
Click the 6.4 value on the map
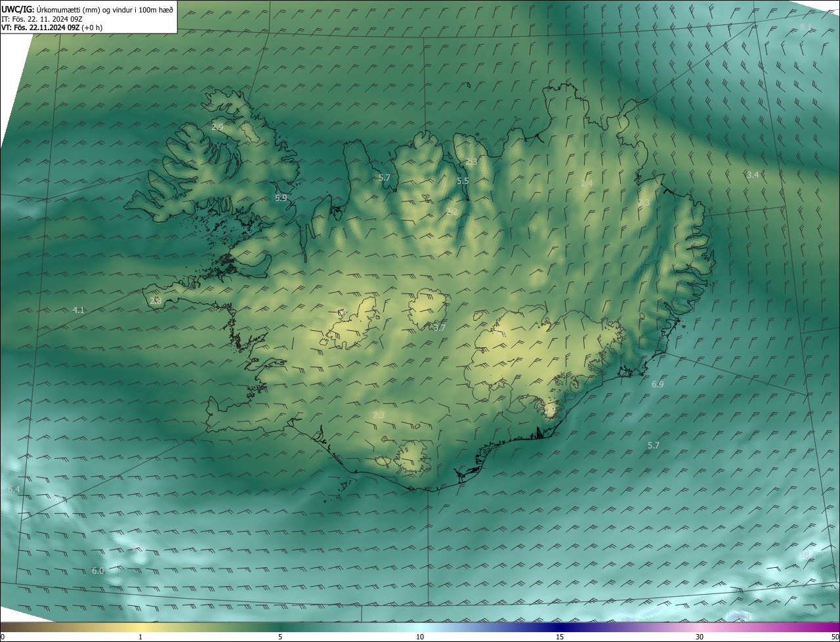[14, 490]
